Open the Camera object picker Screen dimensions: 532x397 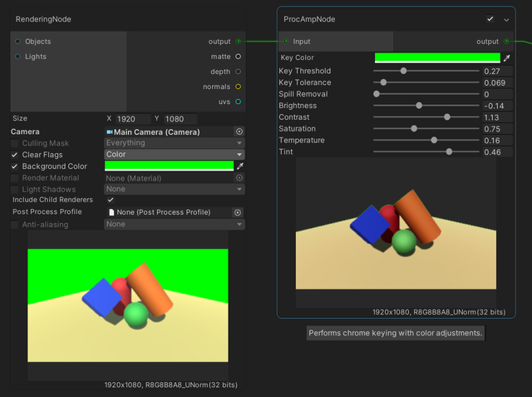click(x=239, y=132)
